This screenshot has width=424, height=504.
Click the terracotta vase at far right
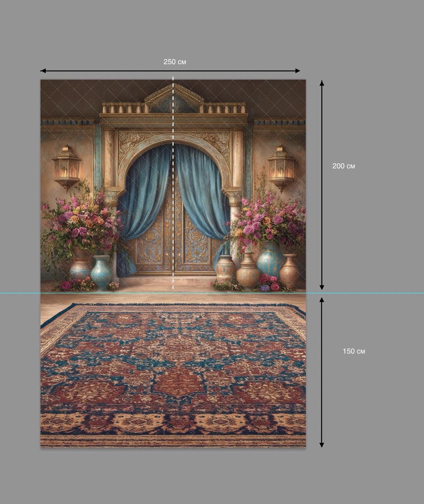(290, 271)
